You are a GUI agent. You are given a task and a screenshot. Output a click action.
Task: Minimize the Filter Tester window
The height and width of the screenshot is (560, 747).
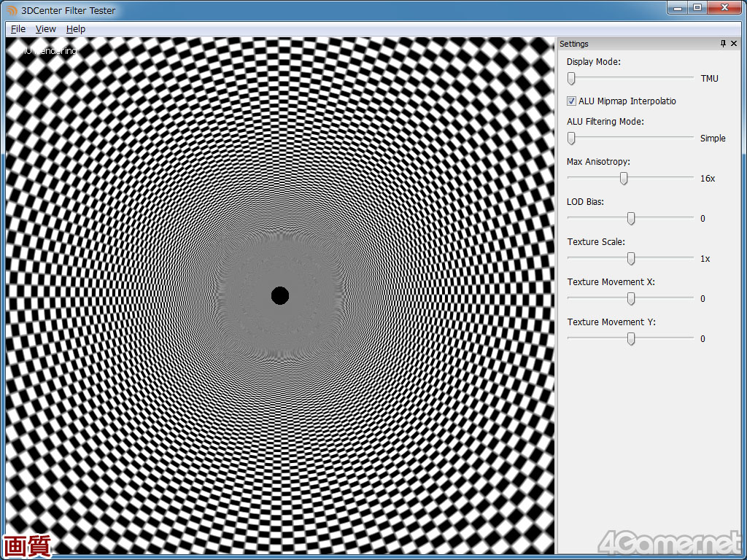(x=678, y=8)
